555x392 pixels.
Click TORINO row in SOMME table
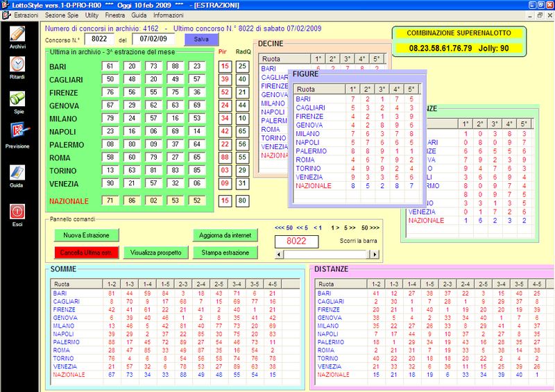176,359
